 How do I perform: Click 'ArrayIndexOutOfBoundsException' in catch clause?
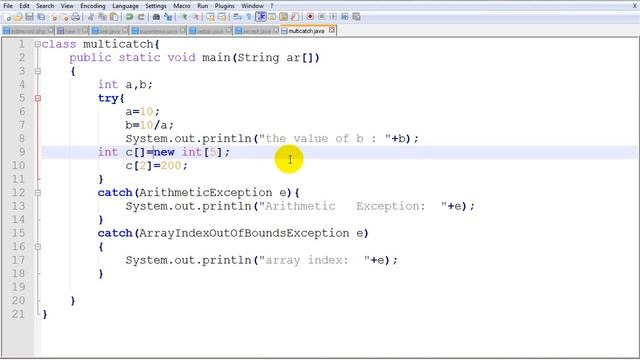tap(244, 233)
